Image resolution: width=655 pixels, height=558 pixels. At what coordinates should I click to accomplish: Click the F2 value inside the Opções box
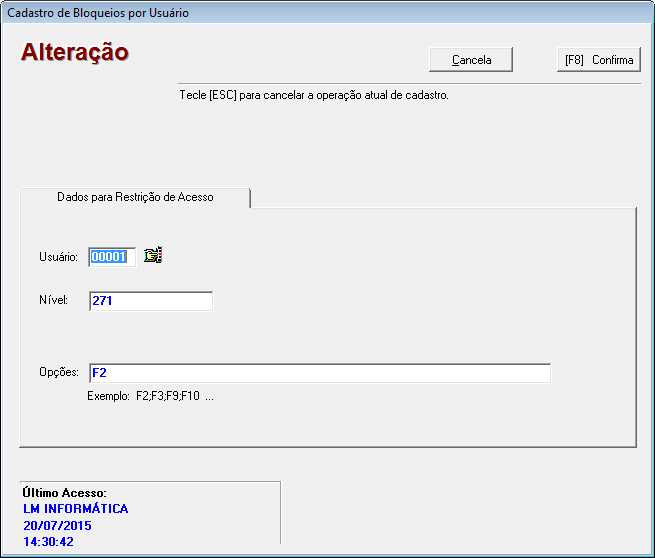[x=99, y=373]
